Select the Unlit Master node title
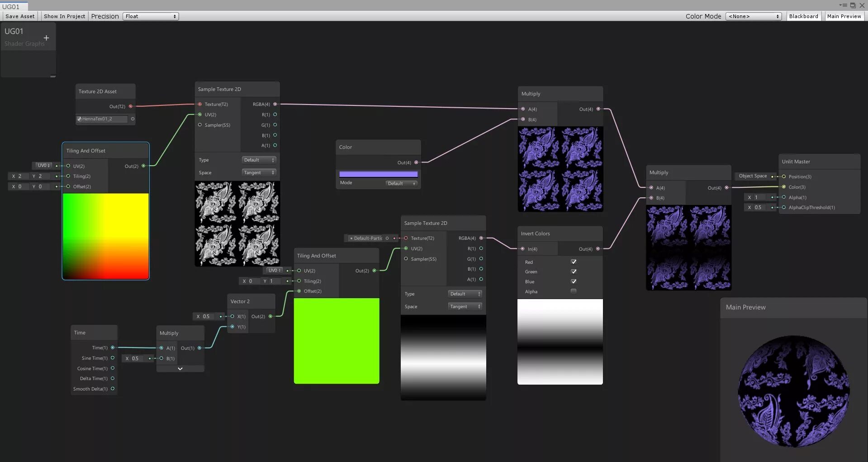The height and width of the screenshot is (462, 868). coord(796,162)
